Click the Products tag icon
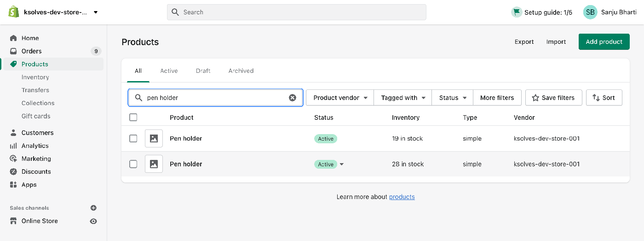Screen dimensions: 644x241 coord(13,64)
